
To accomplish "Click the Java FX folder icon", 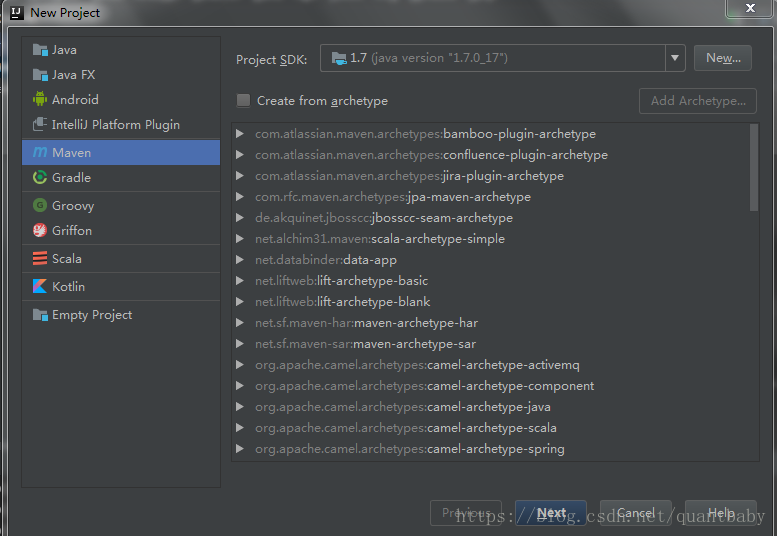I will click(40, 74).
